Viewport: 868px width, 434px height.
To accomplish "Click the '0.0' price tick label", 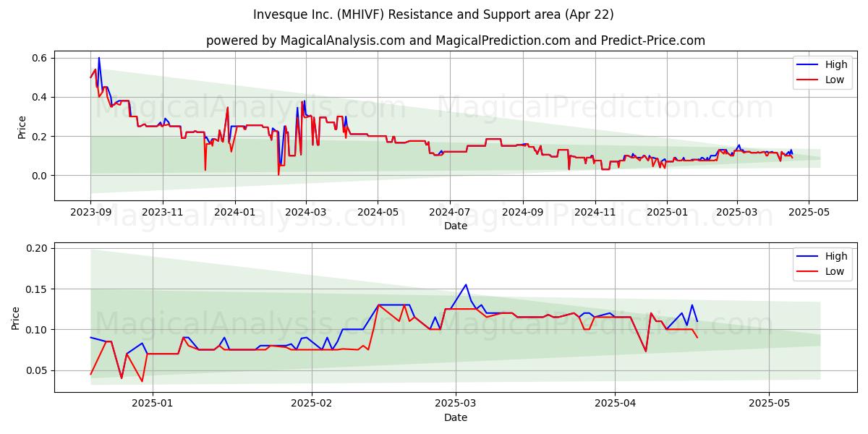I will click(41, 176).
